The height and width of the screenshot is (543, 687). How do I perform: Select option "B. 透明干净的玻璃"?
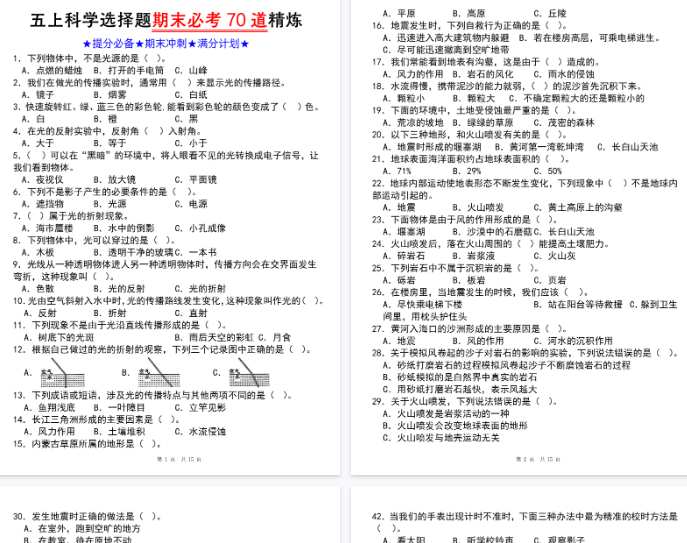pyautogui.click(x=133, y=252)
